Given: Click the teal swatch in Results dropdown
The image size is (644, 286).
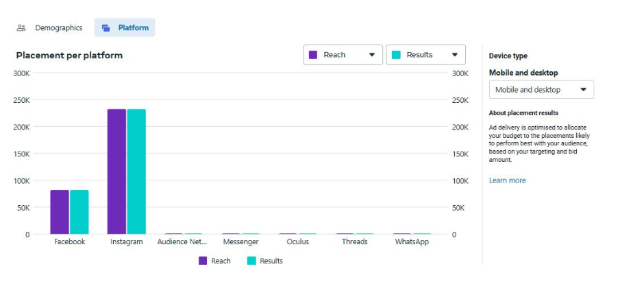Looking at the screenshot, I should [396, 55].
